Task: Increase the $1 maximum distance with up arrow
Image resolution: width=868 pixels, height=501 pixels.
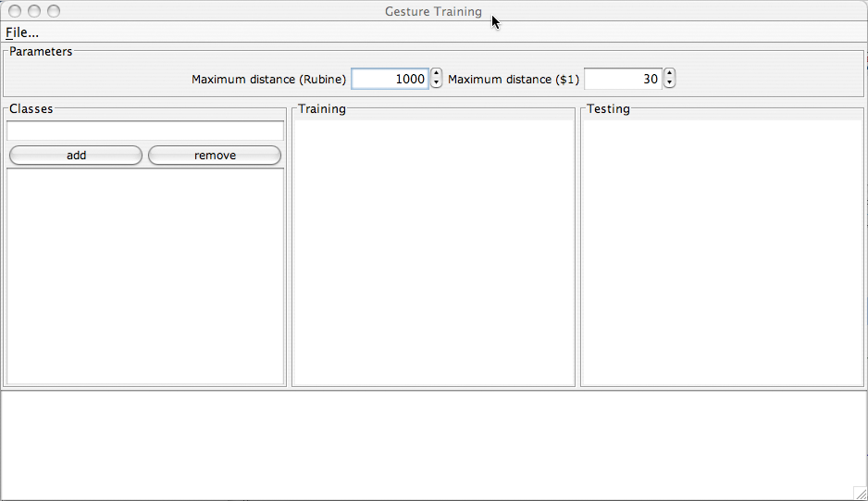Action: tap(670, 74)
